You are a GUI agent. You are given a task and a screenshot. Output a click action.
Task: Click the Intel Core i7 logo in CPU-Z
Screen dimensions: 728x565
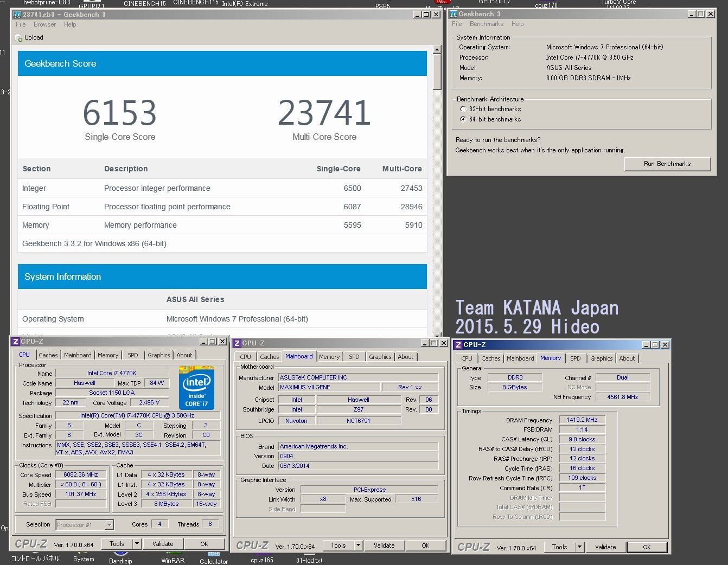click(x=196, y=388)
